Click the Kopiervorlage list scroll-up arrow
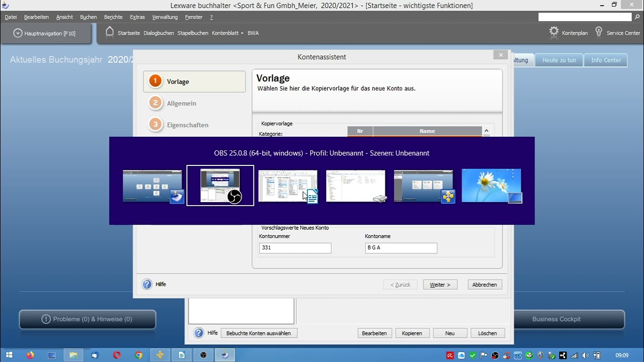This screenshot has width=644, height=362. pyautogui.click(x=486, y=131)
